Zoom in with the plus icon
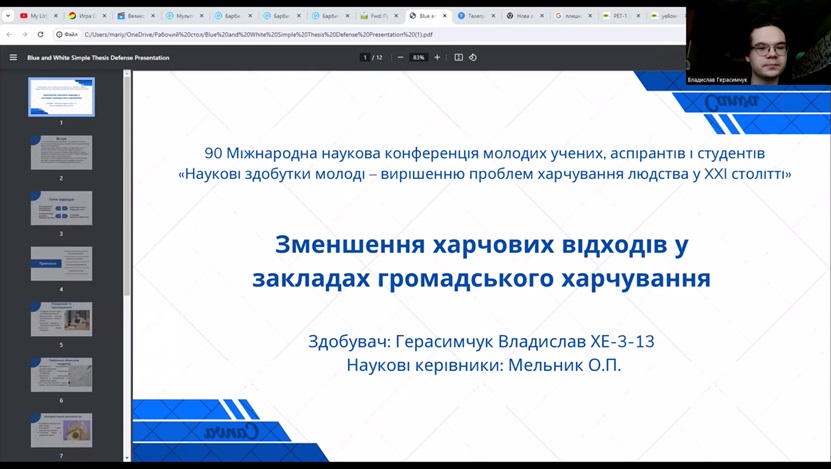The image size is (831, 469). coord(437,57)
